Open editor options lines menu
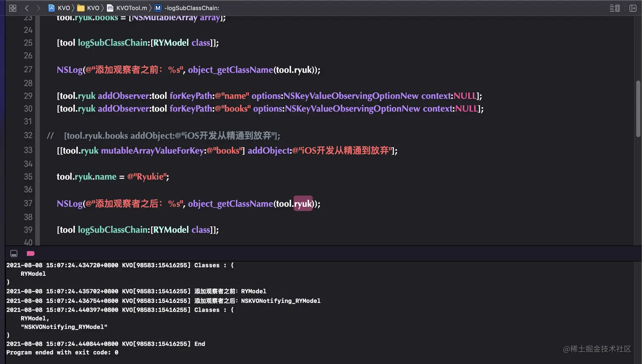The height and width of the screenshot is (364, 642). click(615, 8)
